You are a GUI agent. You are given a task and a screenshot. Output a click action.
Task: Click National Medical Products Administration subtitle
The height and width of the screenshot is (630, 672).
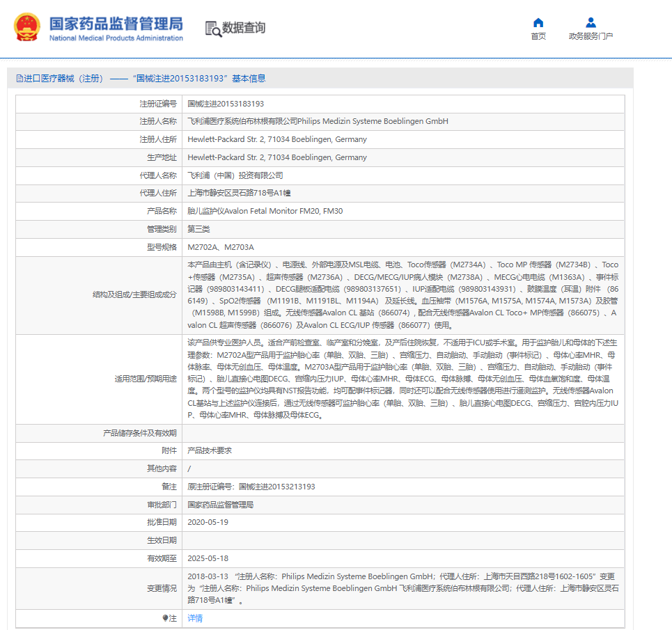pos(116,38)
